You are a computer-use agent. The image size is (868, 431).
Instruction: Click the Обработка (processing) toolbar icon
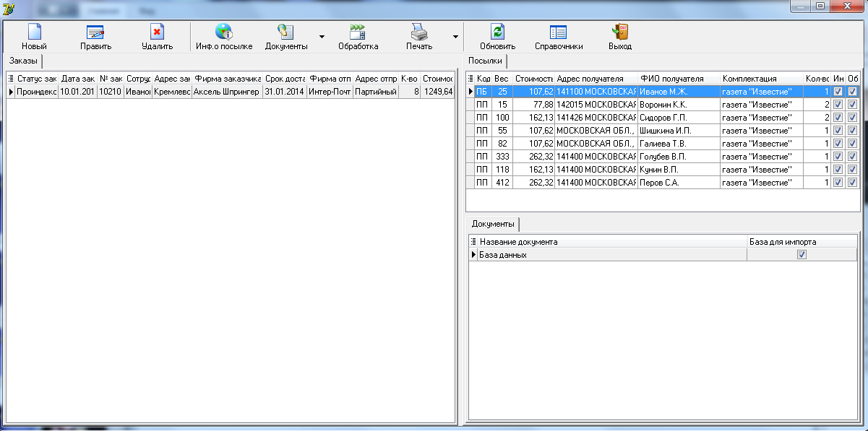(x=358, y=32)
